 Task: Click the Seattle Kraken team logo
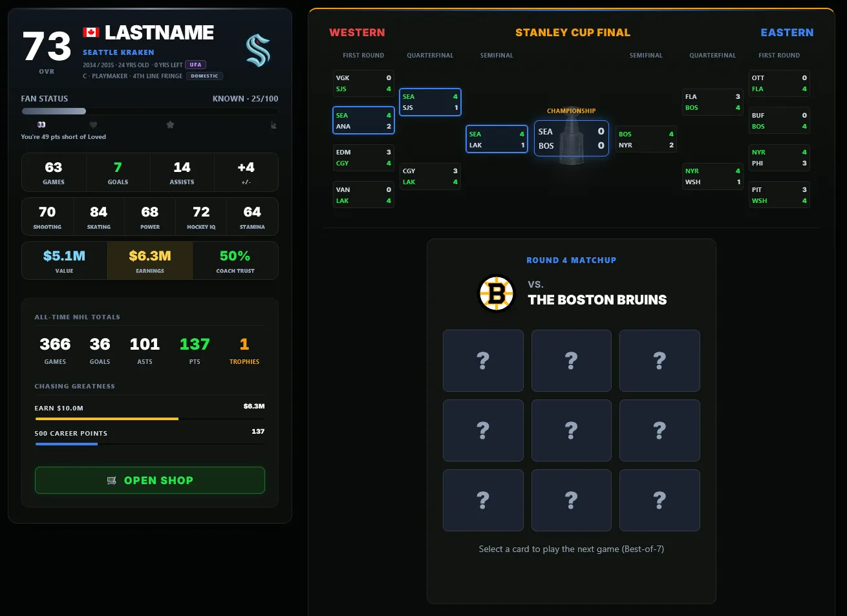258,51
